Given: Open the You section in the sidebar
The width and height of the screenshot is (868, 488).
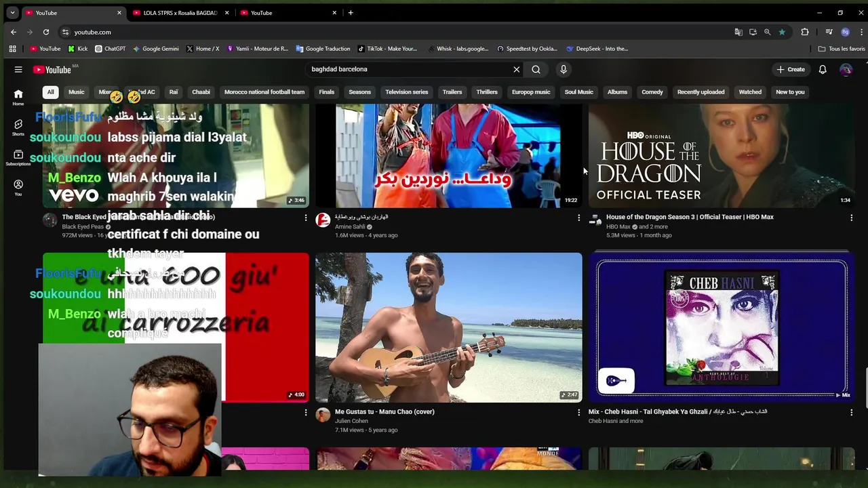Looking at the screenshot, I should [x=18, y=188].
